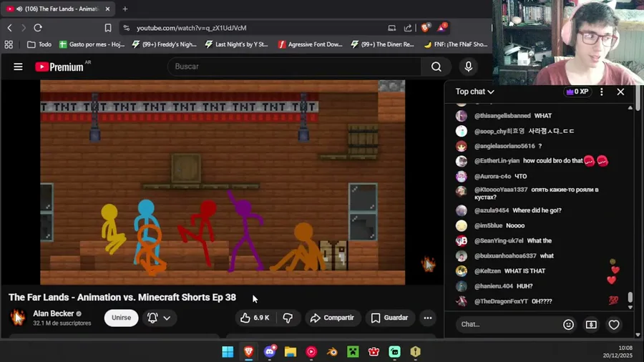The height and width of the screenshot is (362, 644).
Task: Go back with the browser arrow
Action: 10,28
